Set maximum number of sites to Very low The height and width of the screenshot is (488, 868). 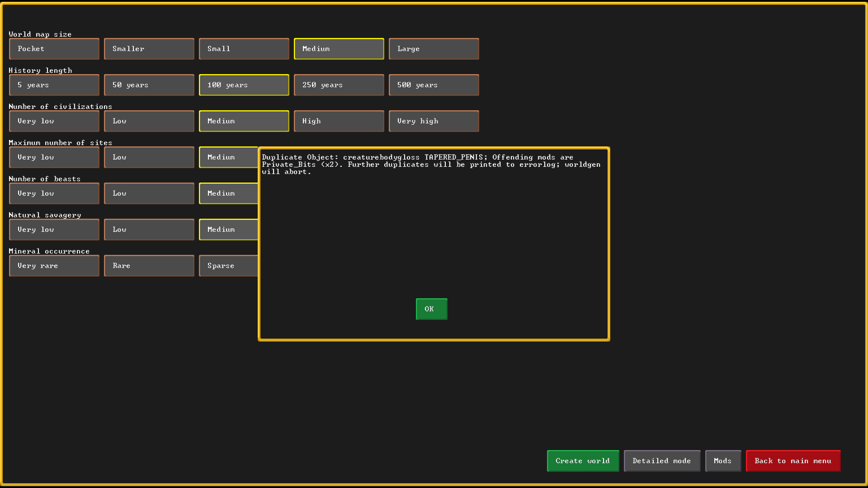click(x=54, y=157)
